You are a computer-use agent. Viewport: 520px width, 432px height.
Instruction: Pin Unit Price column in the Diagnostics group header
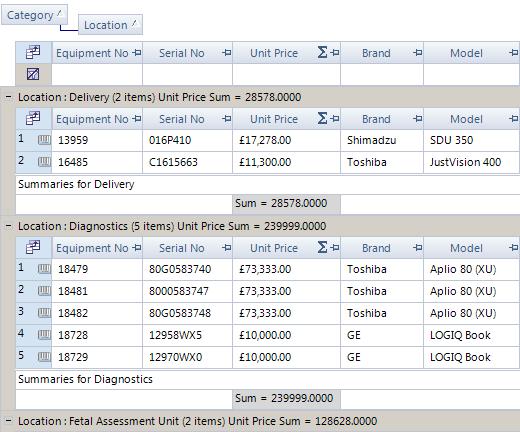[335, 248]
